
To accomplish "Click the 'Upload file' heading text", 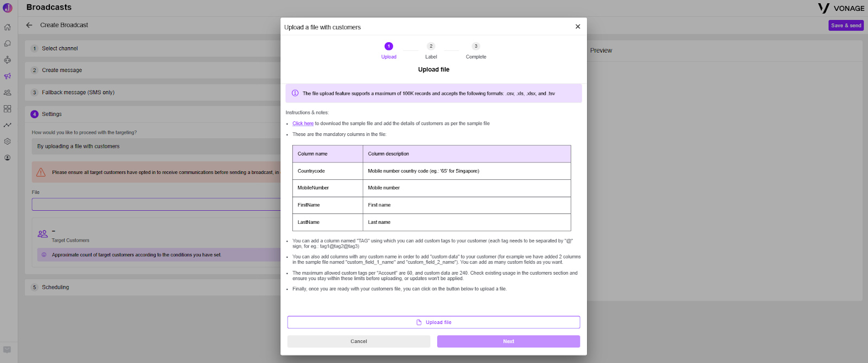I will coord(433,69).
